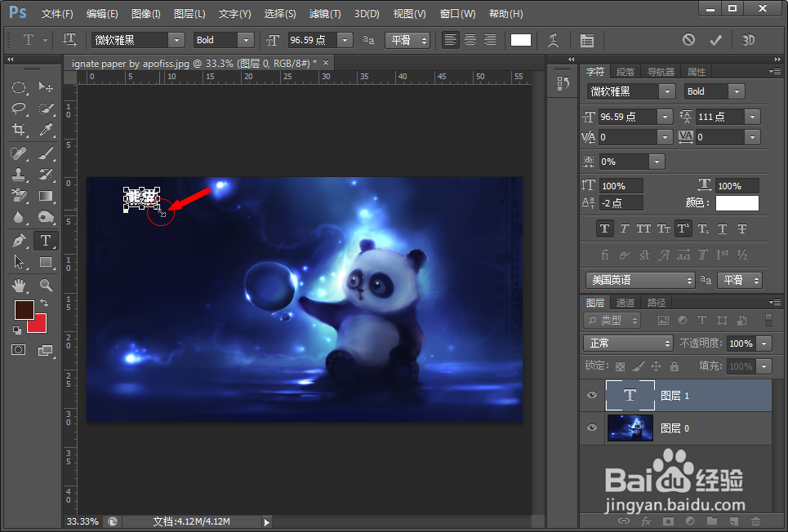The width and height of the screenshot is (788, 532).
Task: Open font family dropdown in options bar
Action: click(x=176, y=40)
